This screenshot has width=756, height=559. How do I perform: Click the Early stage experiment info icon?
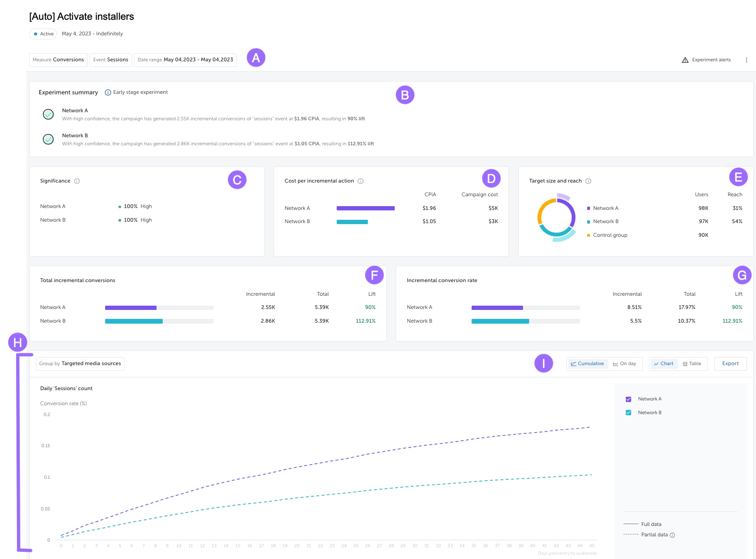(x=108, y=92)
